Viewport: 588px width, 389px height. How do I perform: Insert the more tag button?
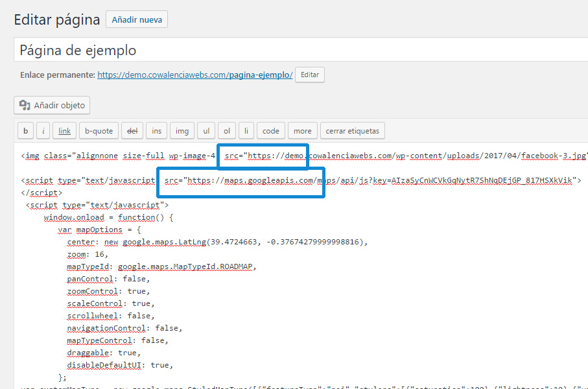pos(302,131)
